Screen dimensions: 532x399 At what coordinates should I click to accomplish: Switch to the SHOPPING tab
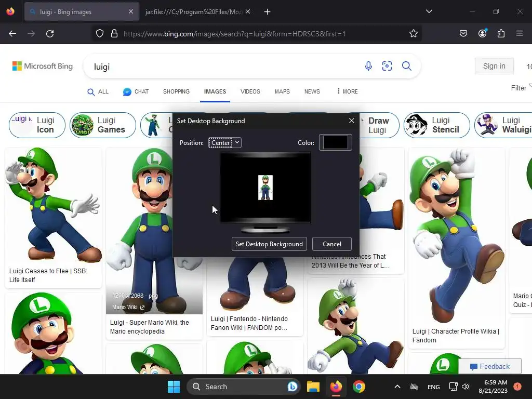[x=177, y=91]
